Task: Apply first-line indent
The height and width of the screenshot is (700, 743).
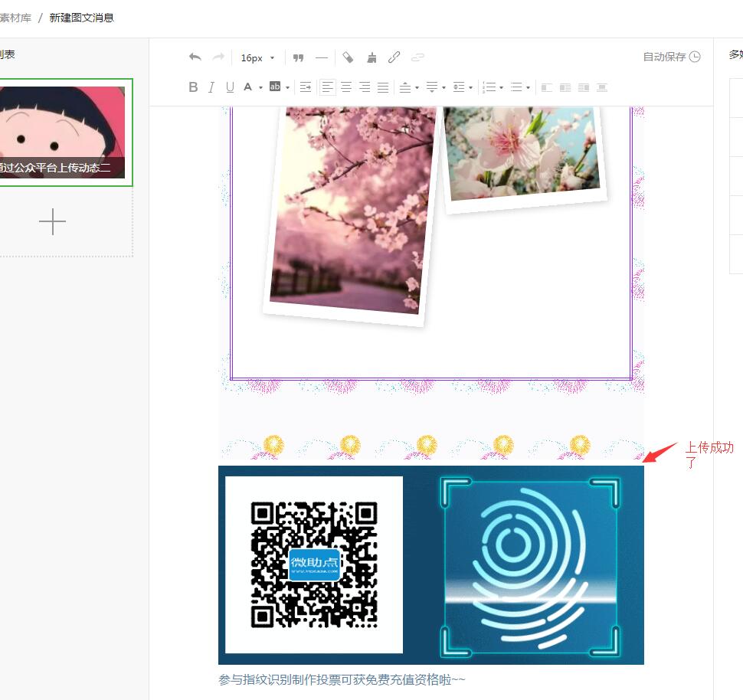Action: click(x=306, y=87)
